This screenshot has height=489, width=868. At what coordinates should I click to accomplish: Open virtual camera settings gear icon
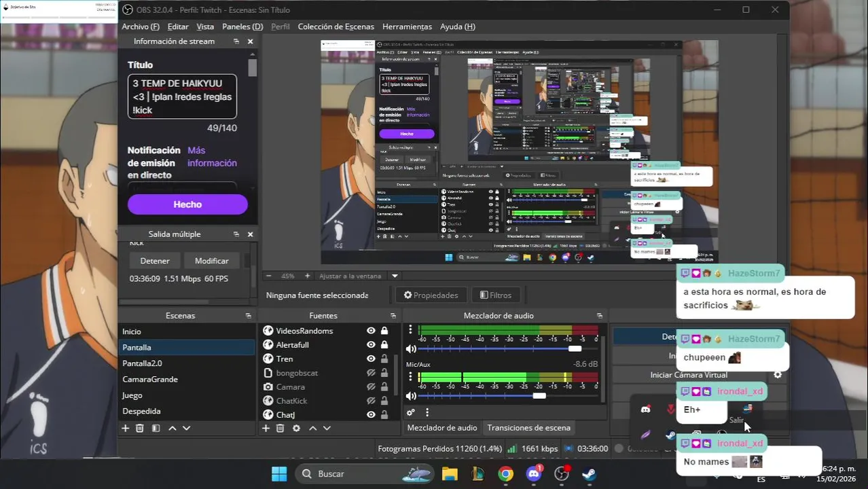(778, 375)
